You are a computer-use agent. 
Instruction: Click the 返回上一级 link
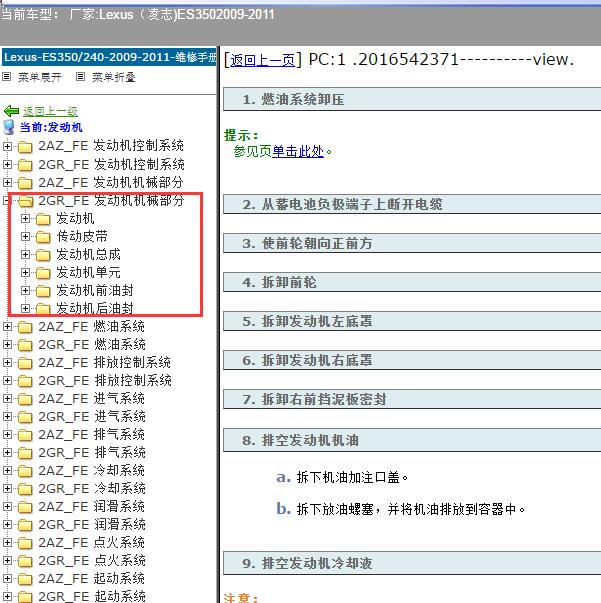[50, 111]
